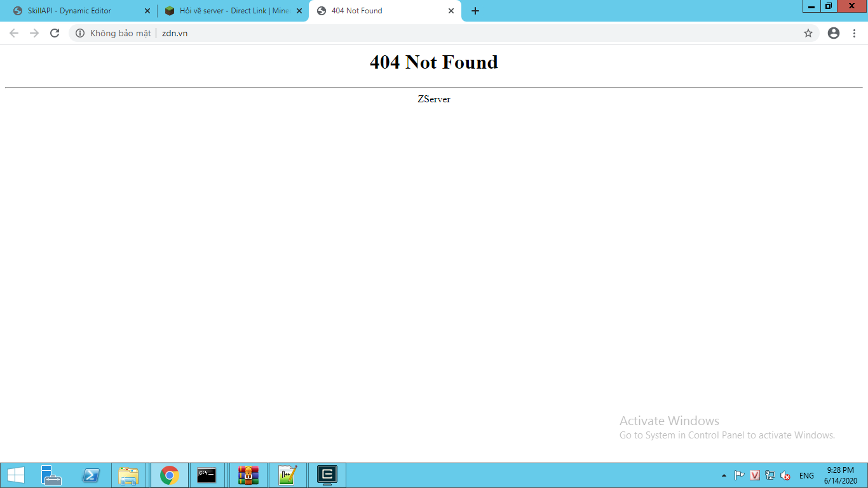
Task: Click the Chrome icon in the taskbar
Action: tap(169, 475)
